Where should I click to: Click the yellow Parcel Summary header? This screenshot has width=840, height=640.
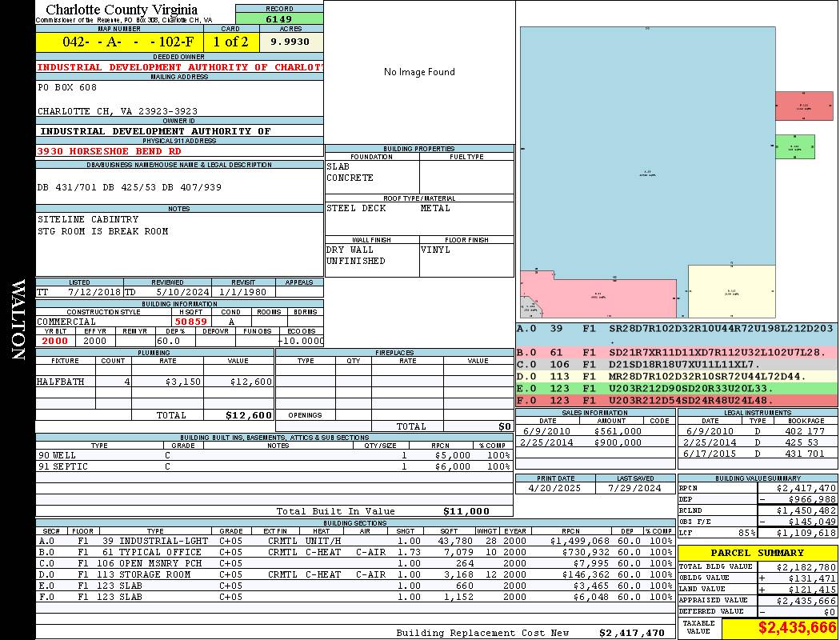757,553
